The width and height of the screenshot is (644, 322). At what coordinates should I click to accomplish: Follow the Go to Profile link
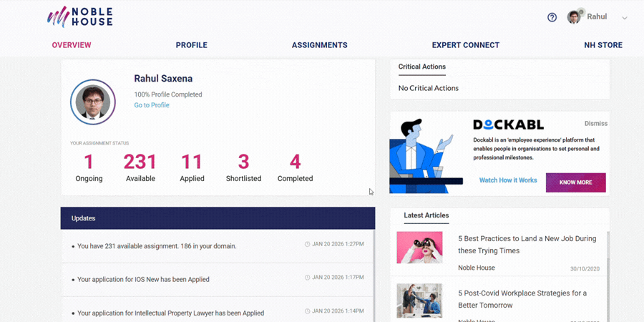152,105
